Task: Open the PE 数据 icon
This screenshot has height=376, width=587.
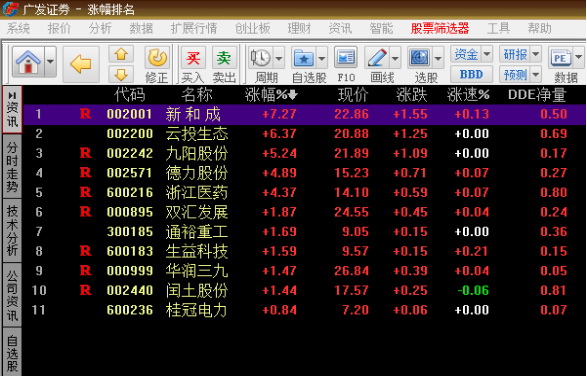Action: tap(560, 58)
